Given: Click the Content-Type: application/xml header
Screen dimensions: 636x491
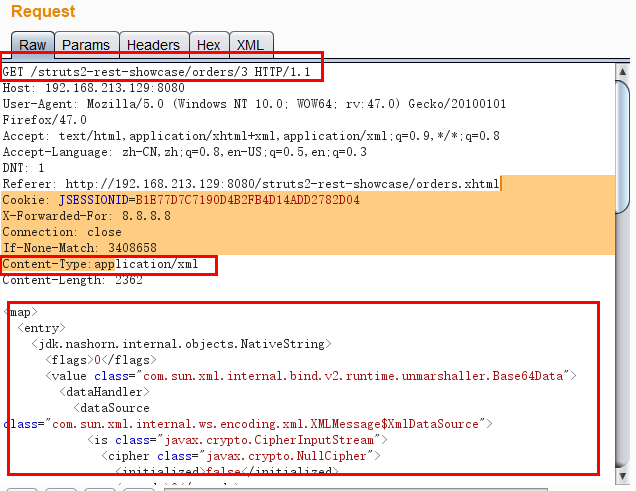Looking at the screenshot, I should tap(101, 264).
